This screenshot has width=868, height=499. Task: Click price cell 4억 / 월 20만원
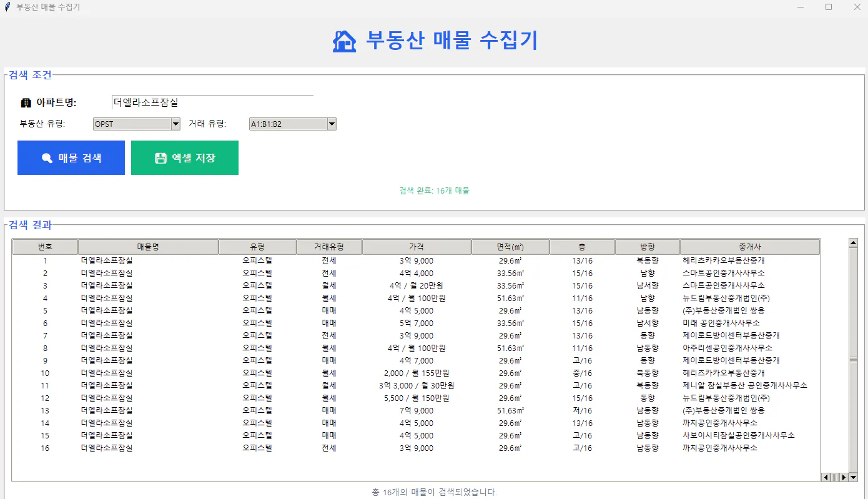click(417, 285)
